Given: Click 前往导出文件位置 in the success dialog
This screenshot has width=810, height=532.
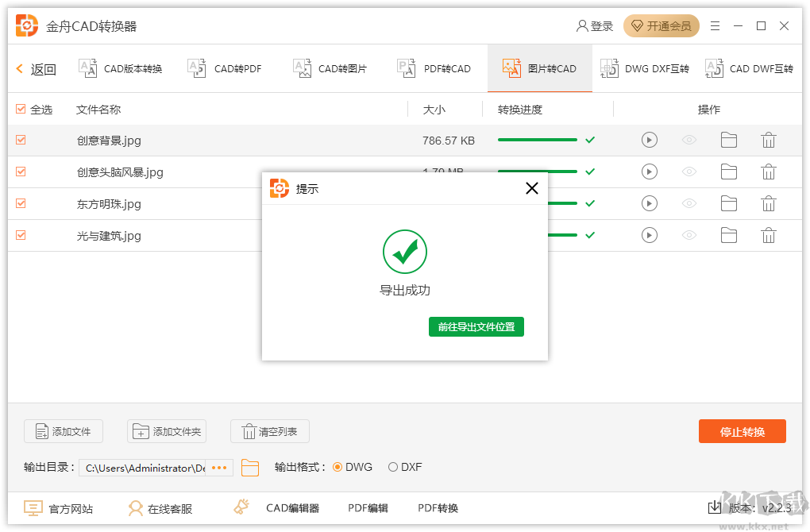Looking at the screenshot, I should coord(476,326).
